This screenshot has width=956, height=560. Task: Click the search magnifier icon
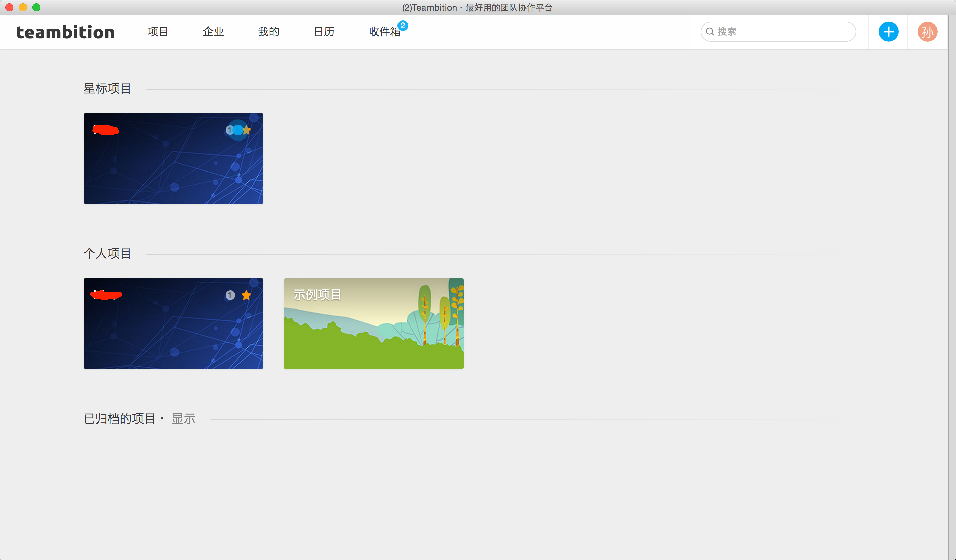[x=710, y=31]
